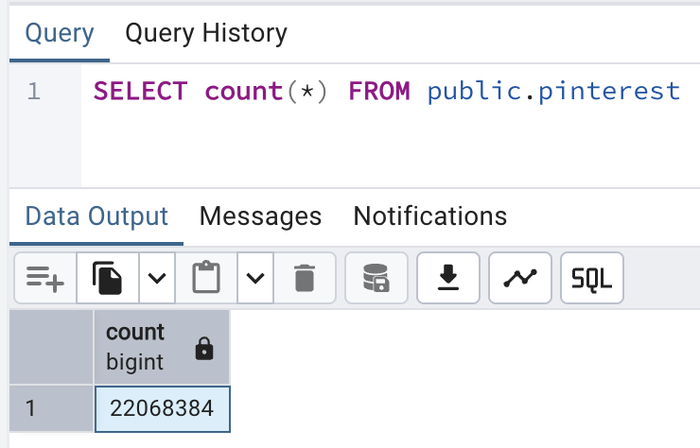Switch to the Query tab

tap(60, 33)
